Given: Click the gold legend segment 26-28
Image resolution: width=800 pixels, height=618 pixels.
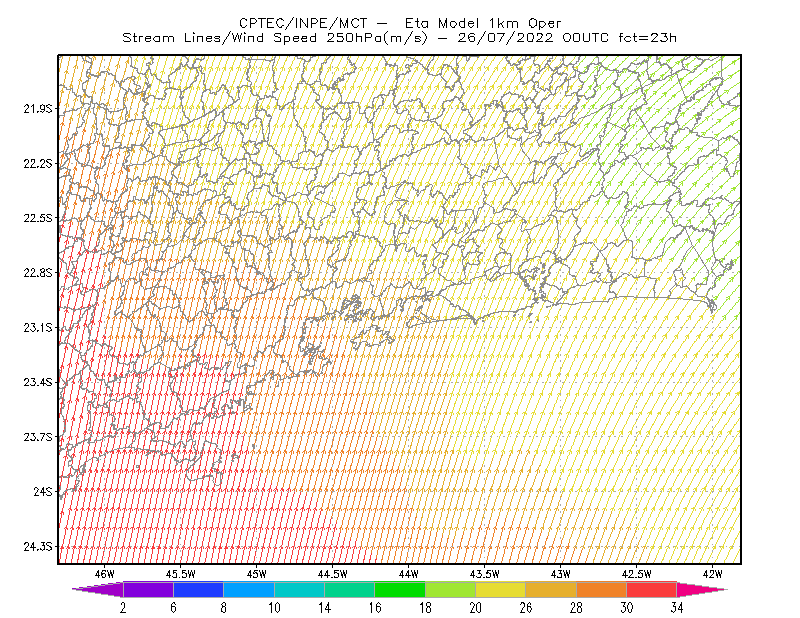Looking at the screenshot, I should click(x=551, y=589).
